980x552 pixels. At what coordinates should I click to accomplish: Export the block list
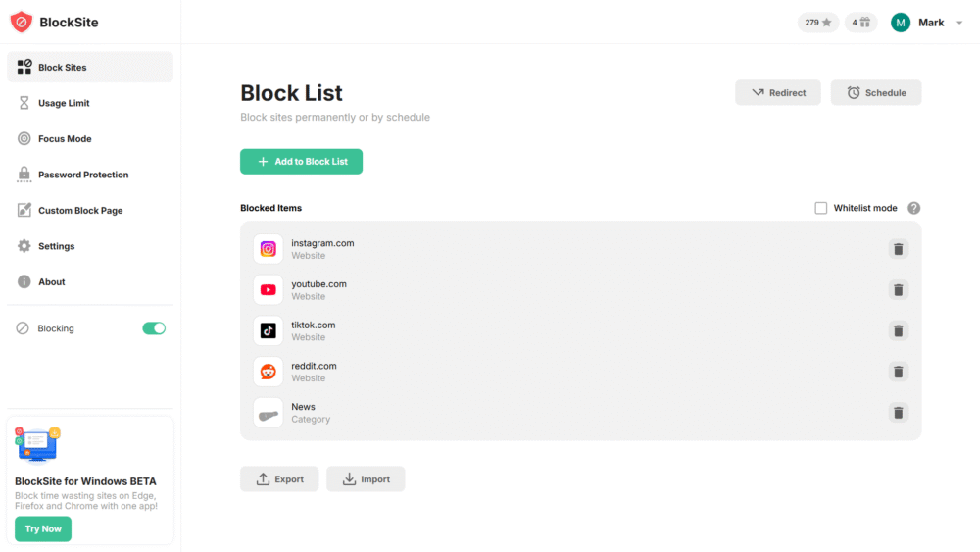coord(279,478)
